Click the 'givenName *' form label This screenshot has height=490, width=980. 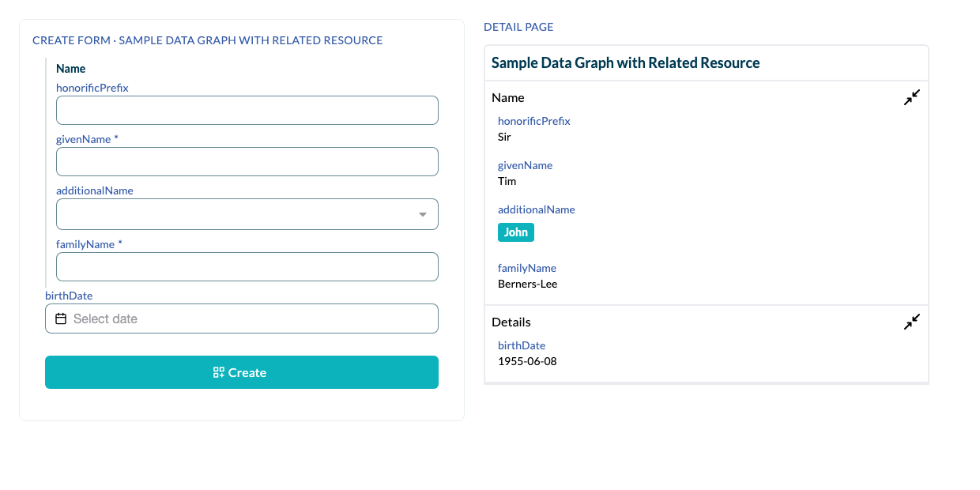pyautogui.click(x=87, y=139)
